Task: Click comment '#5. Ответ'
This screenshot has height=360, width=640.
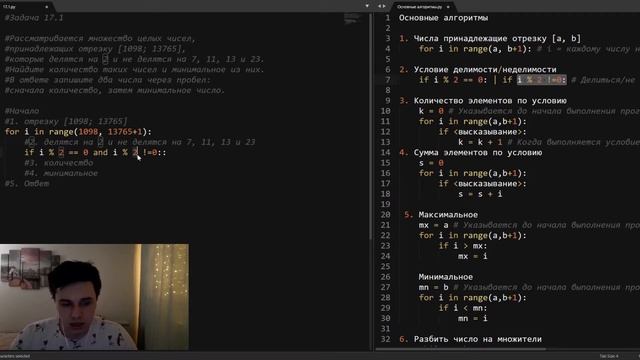Action: coord(27,184)
